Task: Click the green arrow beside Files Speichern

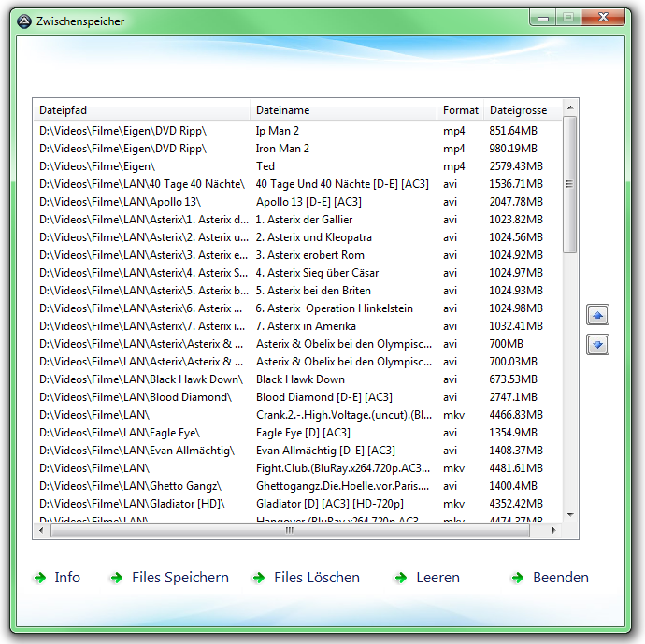Action: (117, 579)
